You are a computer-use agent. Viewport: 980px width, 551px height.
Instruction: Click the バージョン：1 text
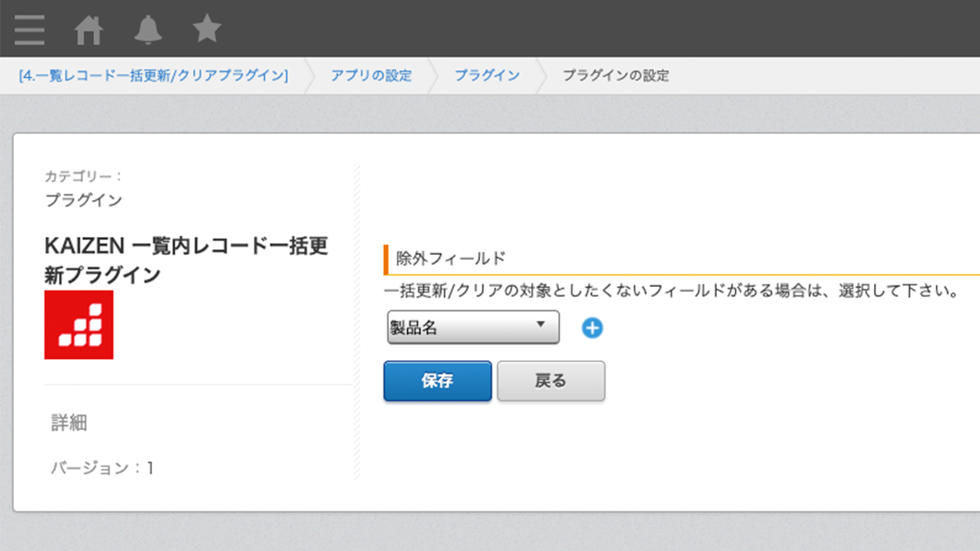point(103,469)
